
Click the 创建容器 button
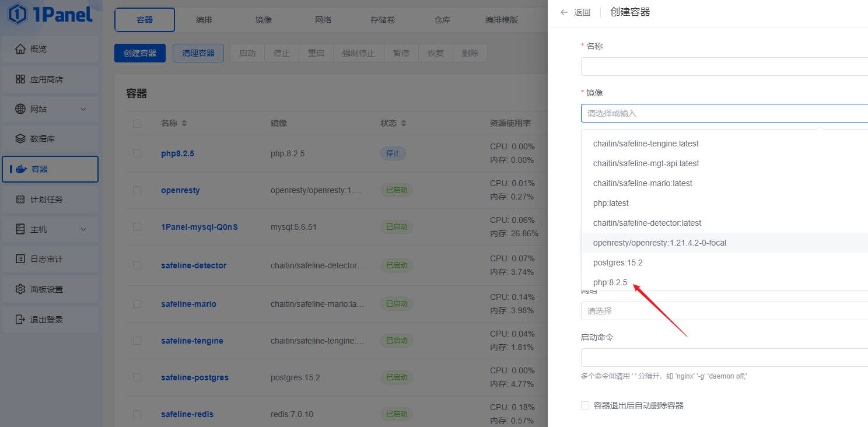[140, 53]
